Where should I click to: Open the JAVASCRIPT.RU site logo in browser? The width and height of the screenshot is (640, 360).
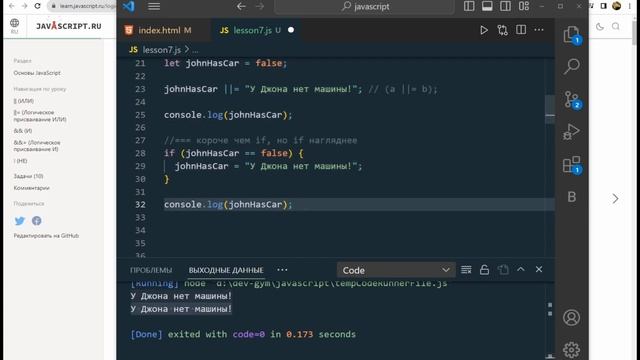coord(69,26)
